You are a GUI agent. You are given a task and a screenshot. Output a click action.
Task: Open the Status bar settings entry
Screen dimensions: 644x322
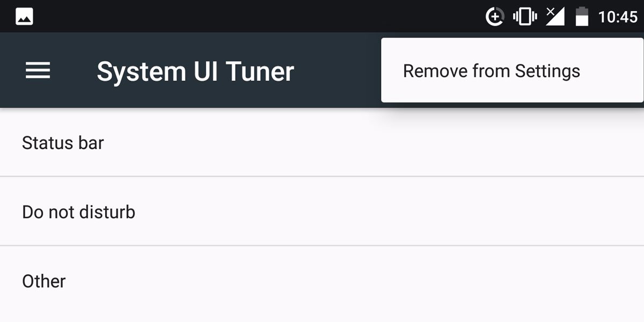322,142
